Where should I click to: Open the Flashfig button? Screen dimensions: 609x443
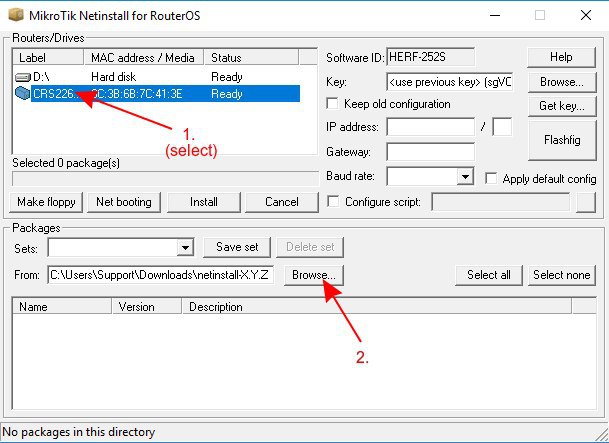(562, 140)
